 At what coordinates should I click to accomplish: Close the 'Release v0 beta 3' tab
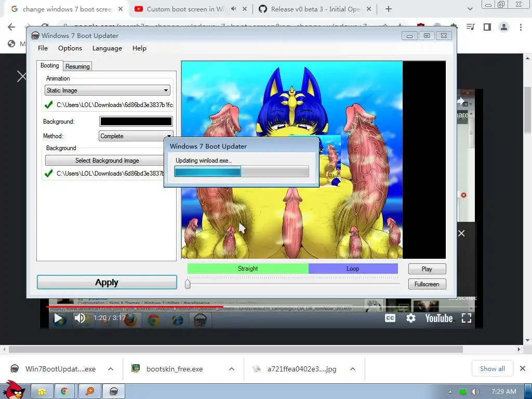[369, 9]
